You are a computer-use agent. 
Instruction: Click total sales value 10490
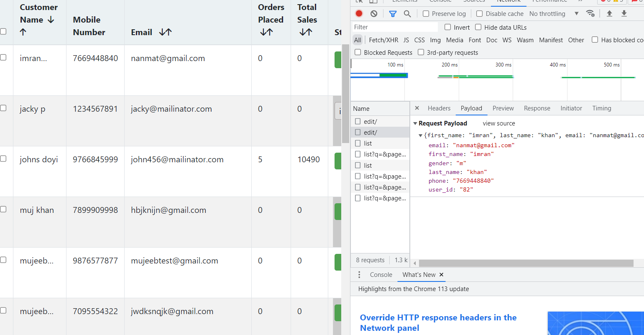309,160
